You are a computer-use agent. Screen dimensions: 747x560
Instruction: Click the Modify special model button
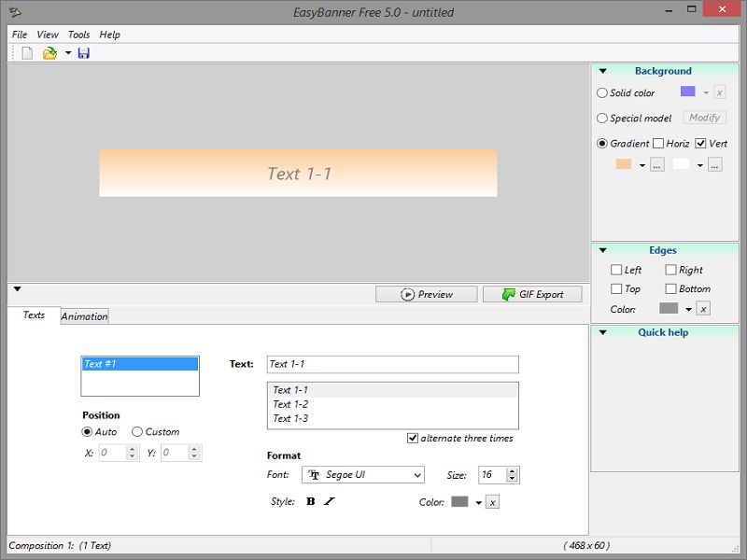[705, 118]
